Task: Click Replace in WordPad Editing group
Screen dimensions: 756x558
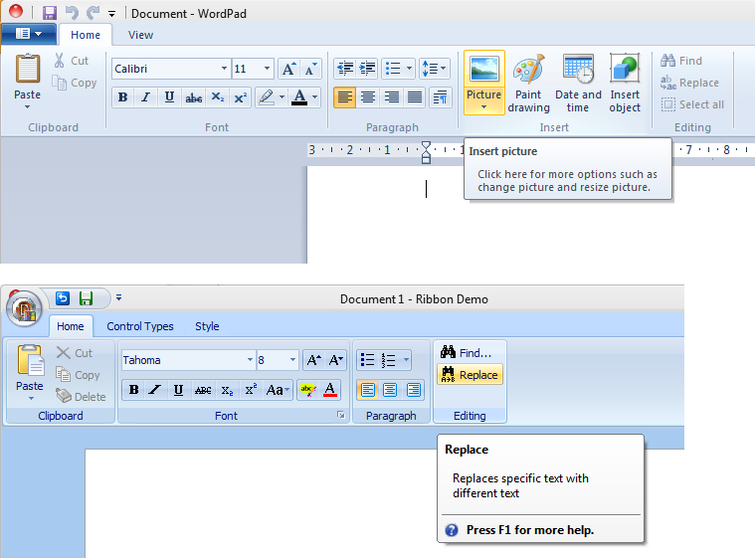Action: (x=689, y=83)
